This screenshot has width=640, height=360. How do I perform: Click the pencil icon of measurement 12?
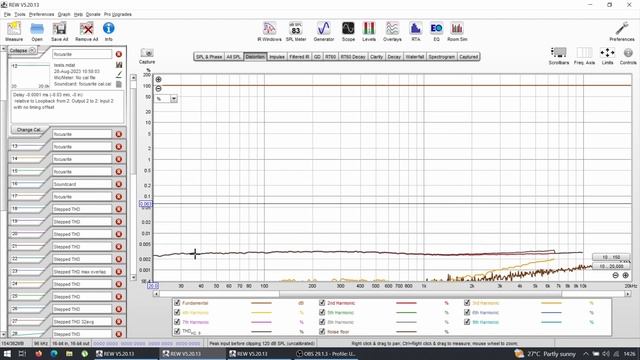119,74
